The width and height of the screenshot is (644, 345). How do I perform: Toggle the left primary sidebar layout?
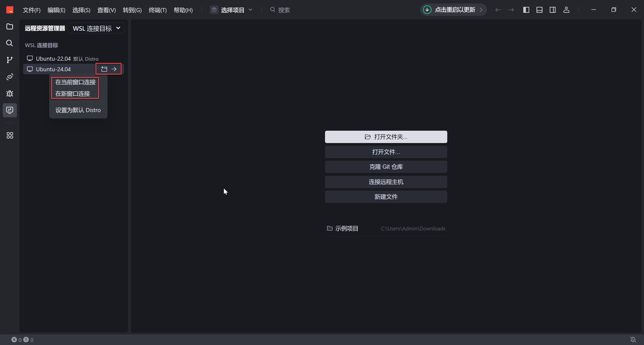tap(526, 10)
